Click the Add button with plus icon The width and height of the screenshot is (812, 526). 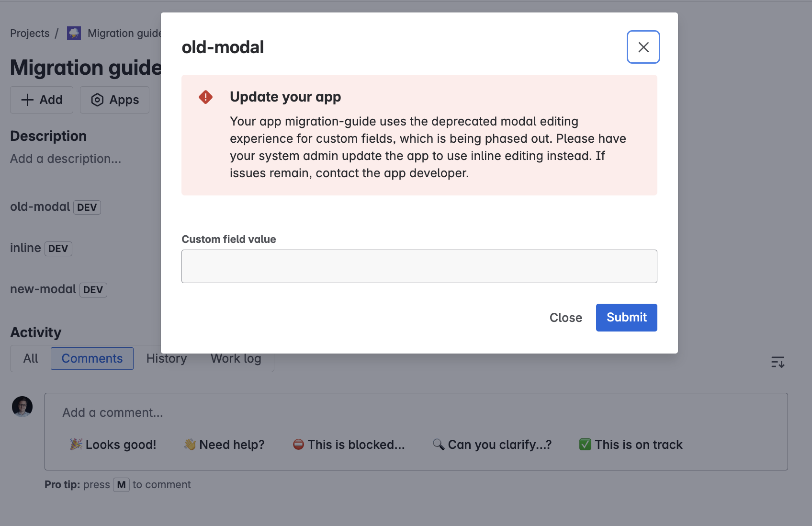tap(42, 100)
